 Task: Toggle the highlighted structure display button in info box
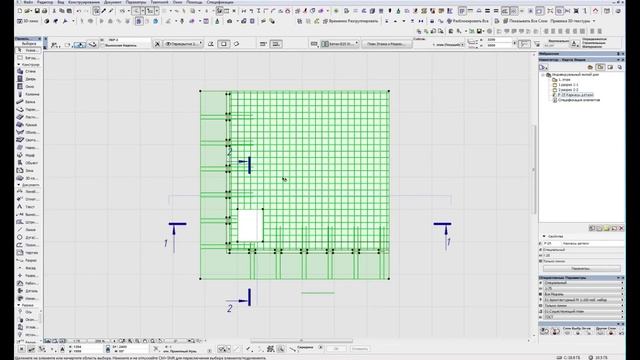pos(276,44)
